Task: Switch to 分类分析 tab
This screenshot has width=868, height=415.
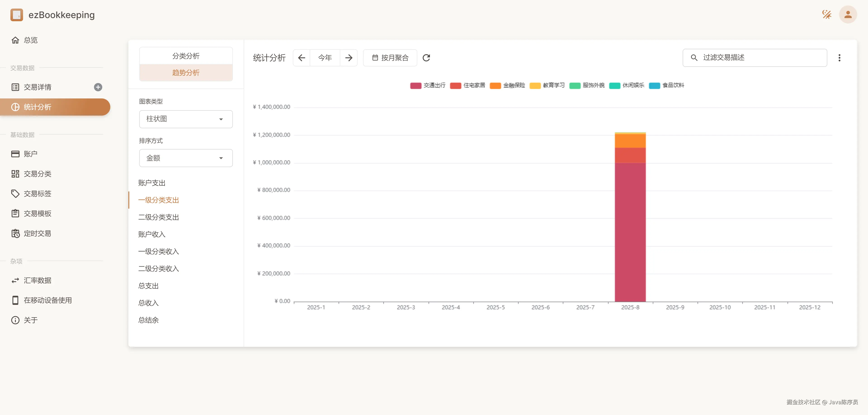Action: coord(186,56)
